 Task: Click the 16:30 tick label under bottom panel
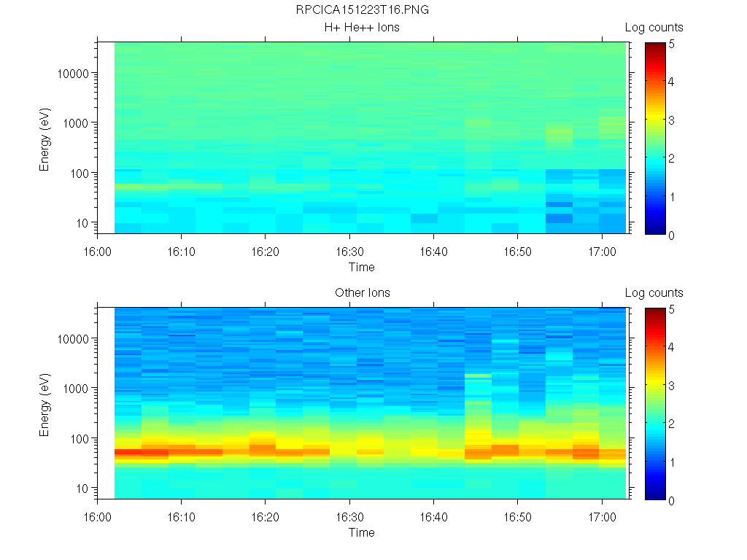click(349, 517)
